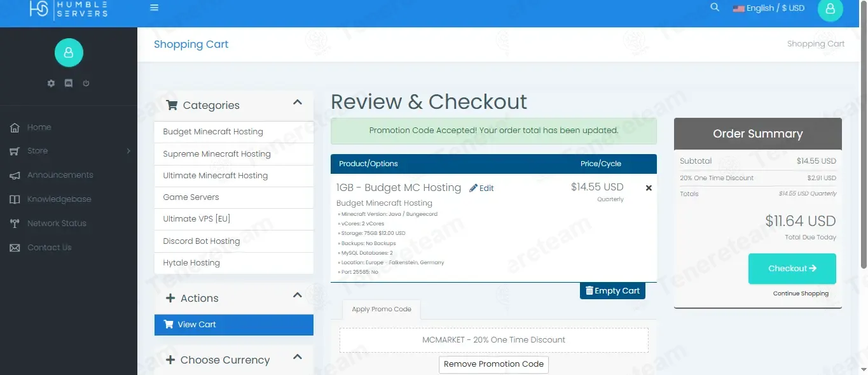Collapse the Categories panel chevron
Viewport: 868px width, 375px height.
(x=297, y=102)
